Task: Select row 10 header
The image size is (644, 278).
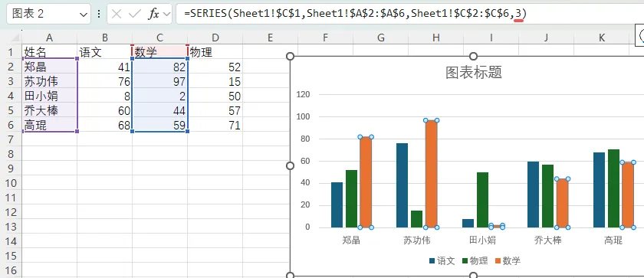Action: coord(11,183)
